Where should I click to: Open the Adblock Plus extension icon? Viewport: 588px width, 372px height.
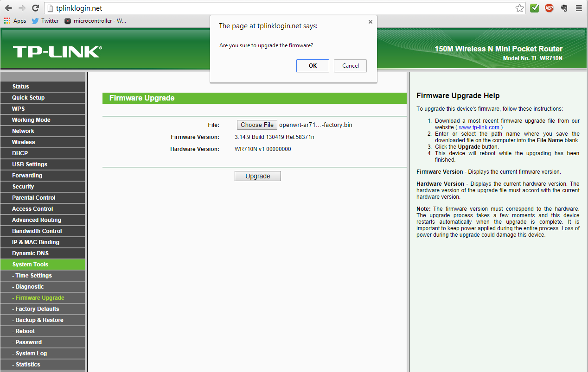coord(549,8)
